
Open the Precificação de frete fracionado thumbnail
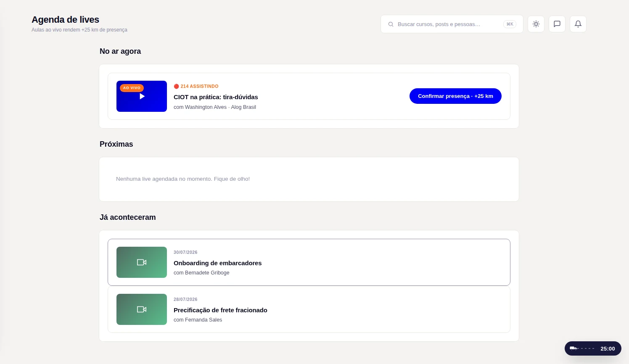142,309
